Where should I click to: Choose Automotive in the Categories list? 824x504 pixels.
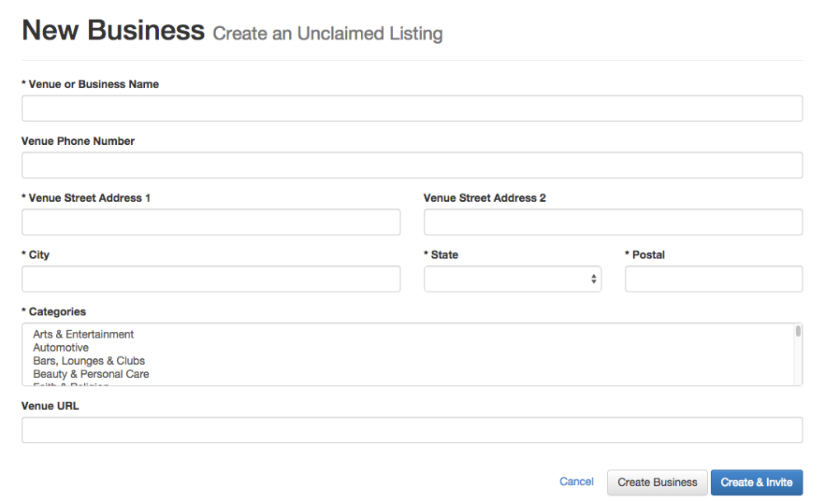61,348
